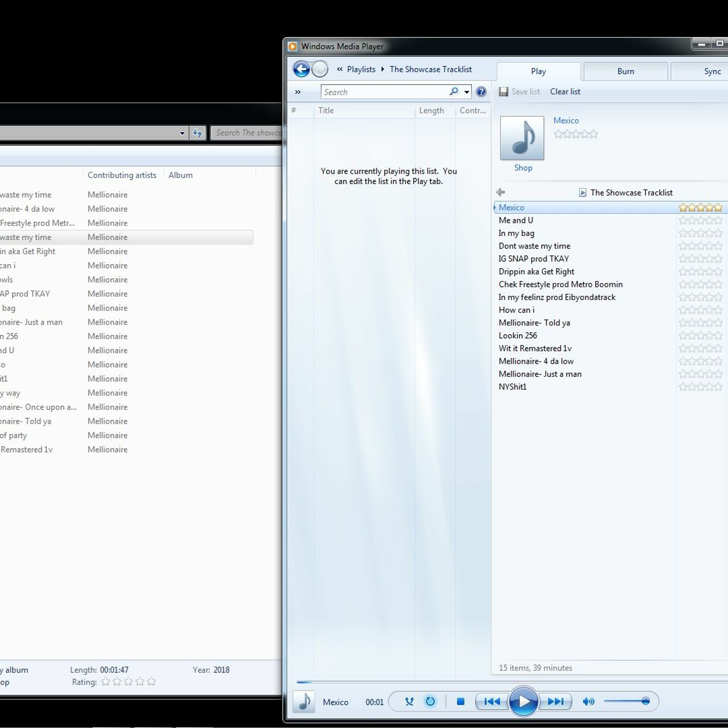Click the music note icon beside Mexico at bottom
Screen dimensions: 728x728
(304, 701)
